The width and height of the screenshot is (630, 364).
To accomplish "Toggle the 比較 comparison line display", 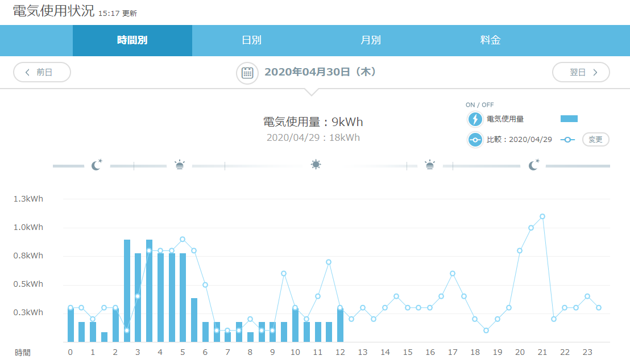I will (x=475, y=140).
